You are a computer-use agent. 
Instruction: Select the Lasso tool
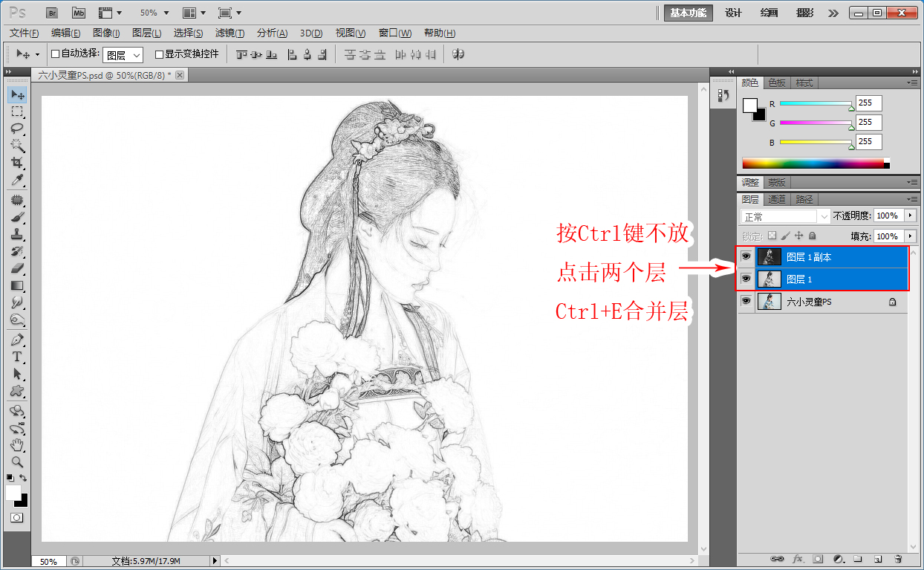(x=17, y=129)
